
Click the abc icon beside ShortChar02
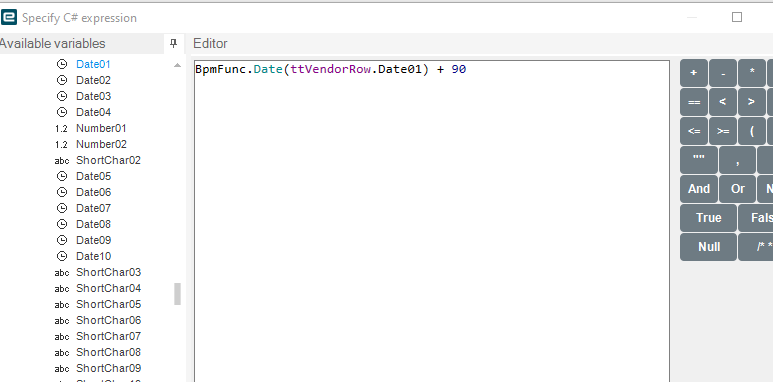[62, 161]
